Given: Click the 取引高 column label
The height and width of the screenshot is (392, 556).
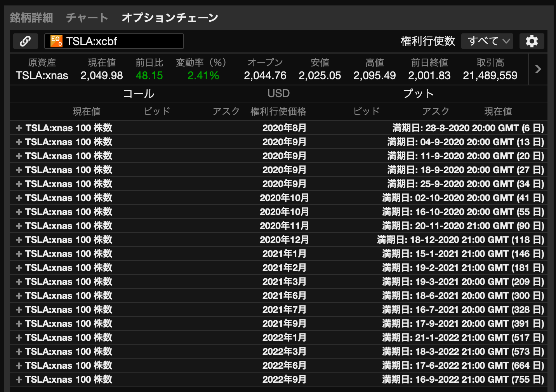Looking at the screenshot, I should (490, 62).
